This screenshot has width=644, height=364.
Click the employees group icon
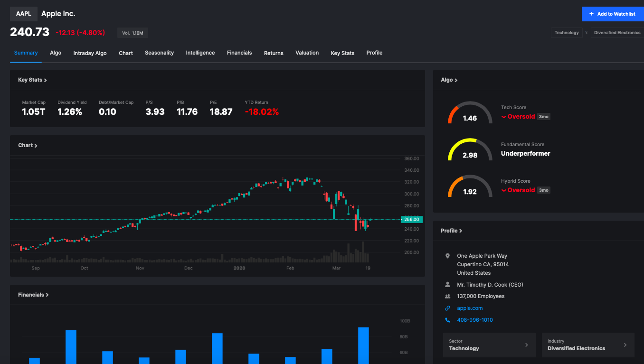447,296
